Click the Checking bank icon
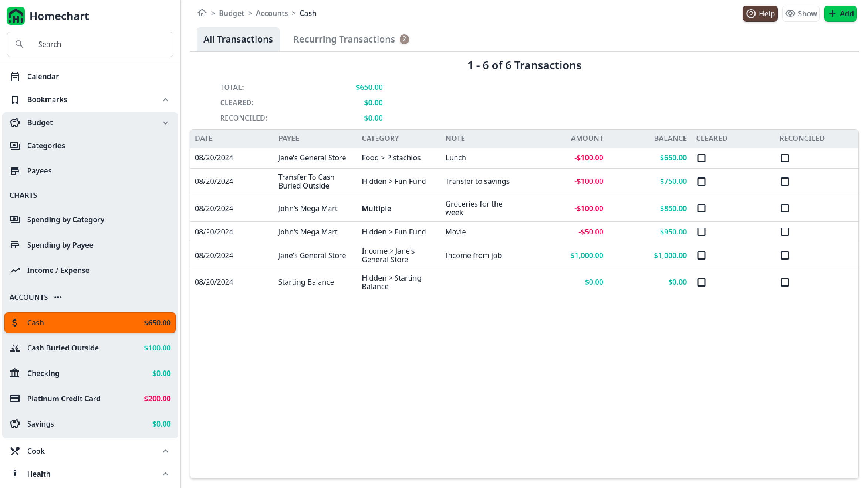Viewport: 868px width, 488px height. click(x=15, y=373)
